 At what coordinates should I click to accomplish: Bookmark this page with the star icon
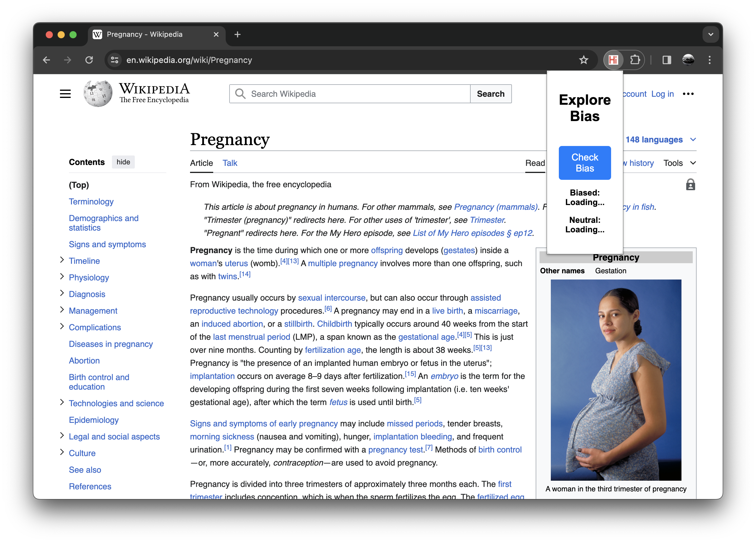click(x=583, y=60)
